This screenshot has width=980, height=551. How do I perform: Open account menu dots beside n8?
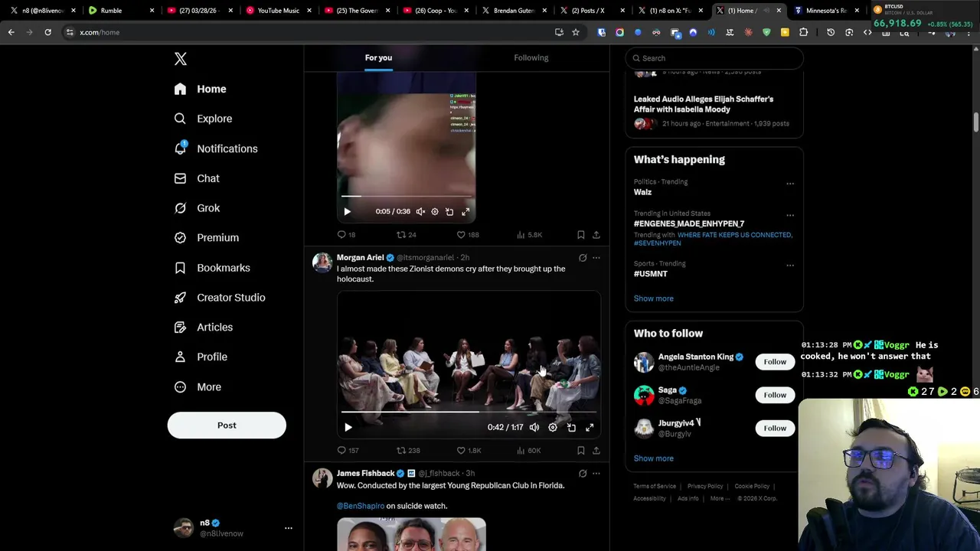coord(289,528)
